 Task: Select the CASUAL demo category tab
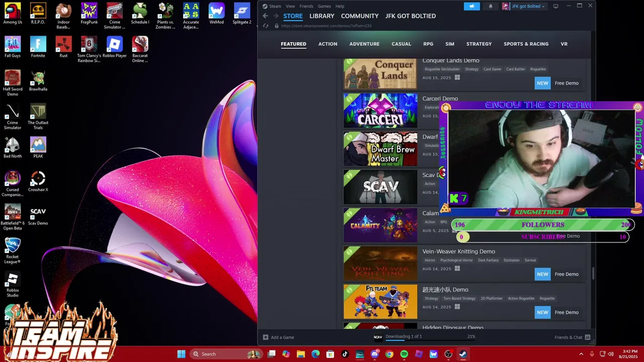click(401, 44)
